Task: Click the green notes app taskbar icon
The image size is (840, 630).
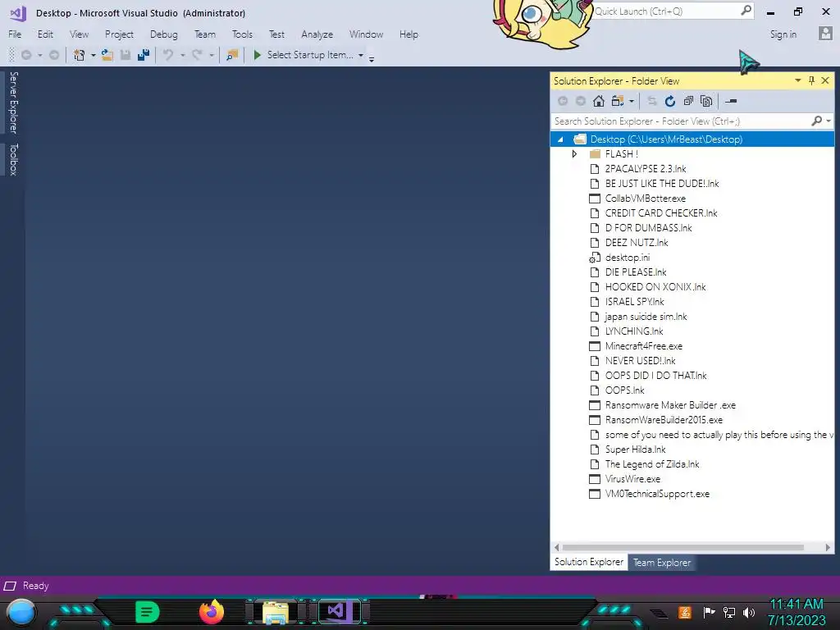Action: point(148,612)
